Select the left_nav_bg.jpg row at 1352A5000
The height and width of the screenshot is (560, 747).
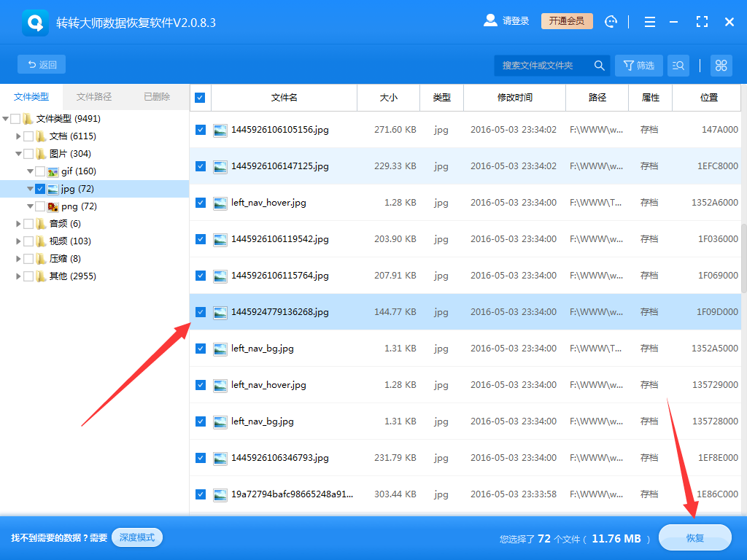point(465,349)
